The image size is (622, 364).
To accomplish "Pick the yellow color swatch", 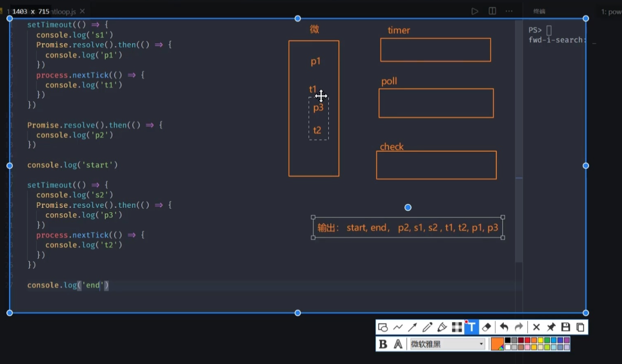I will click(540, 340).
